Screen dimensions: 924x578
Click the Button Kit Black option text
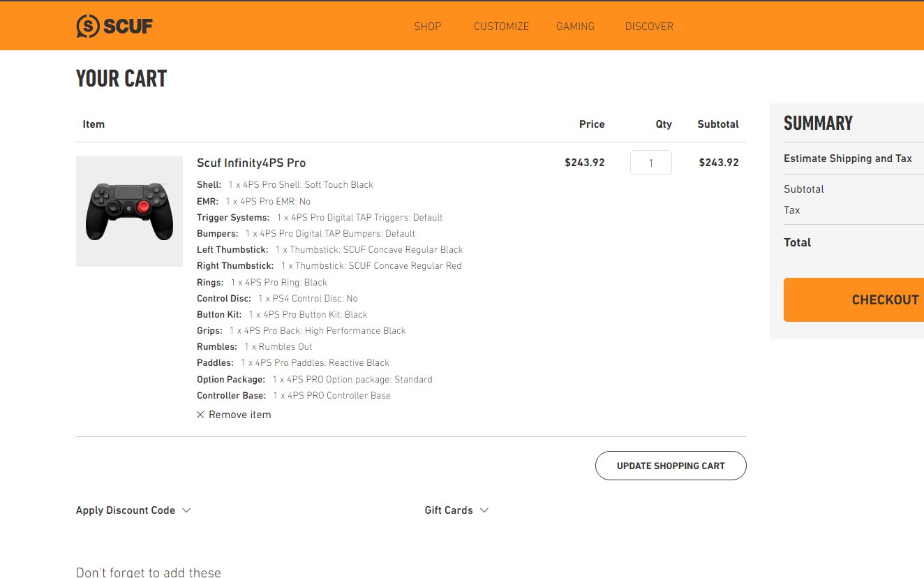[x=308, y=315]
